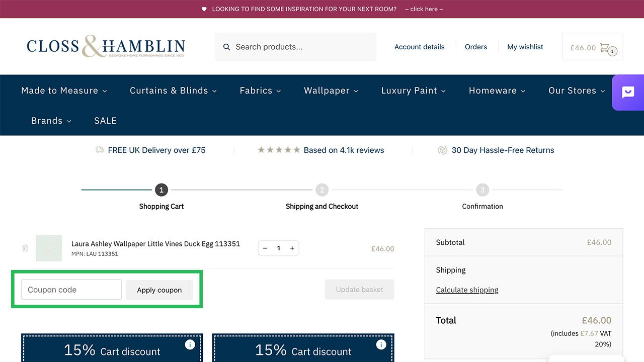The width and height of the screenshot is (644, 362).
Task: Click info icon on first 15% discount card
Action: 190,344
